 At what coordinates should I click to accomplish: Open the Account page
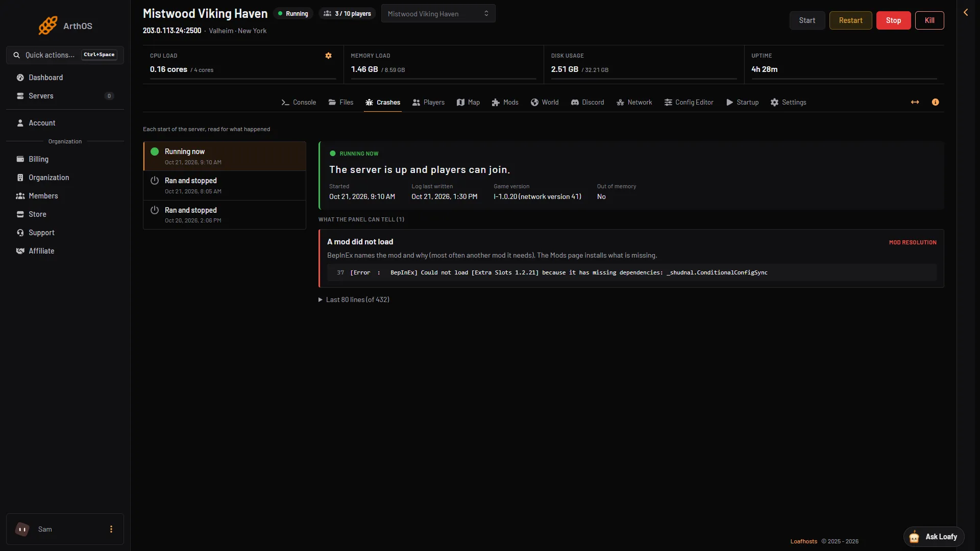[x=65, y=123]
